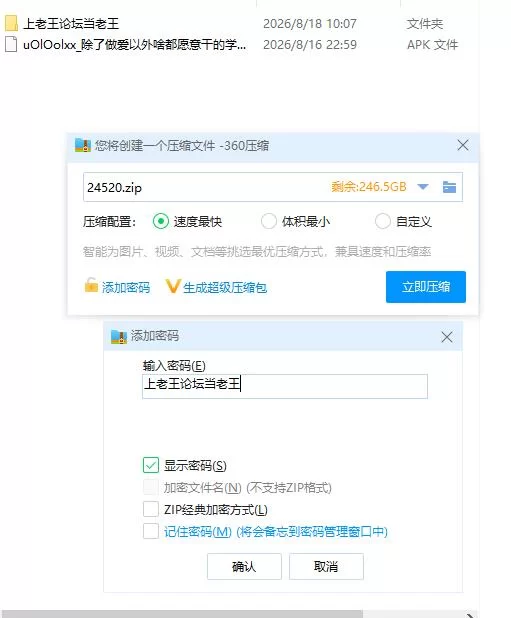Click the horizontal scrollbar at bottom

coord(181,614)
